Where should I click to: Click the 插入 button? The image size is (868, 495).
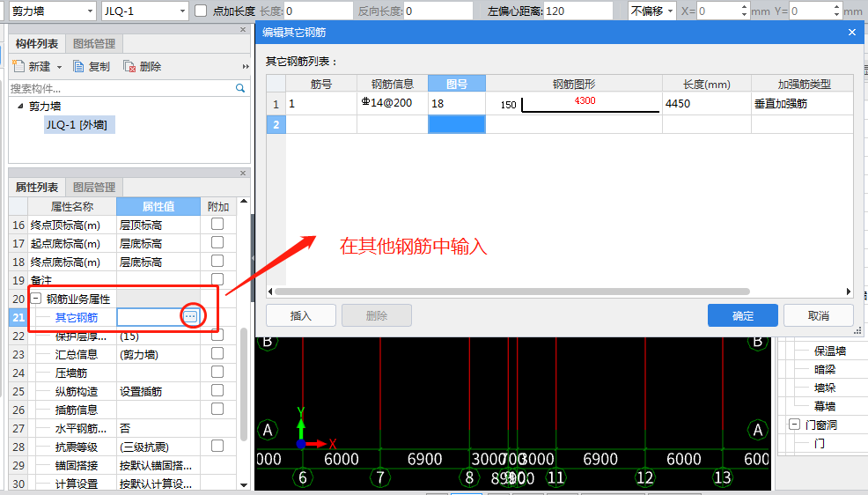pyautogui.click(x=300, y=315)
